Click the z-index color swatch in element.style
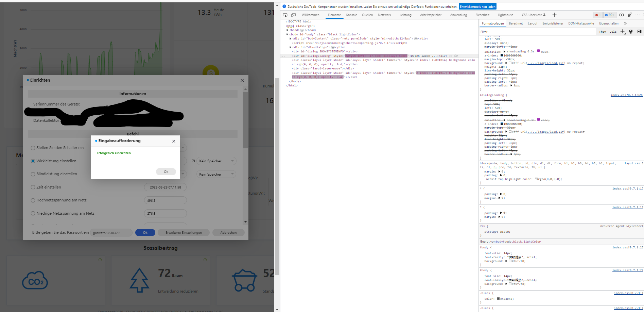Screen dimensions: 644x312 (502, 55)
